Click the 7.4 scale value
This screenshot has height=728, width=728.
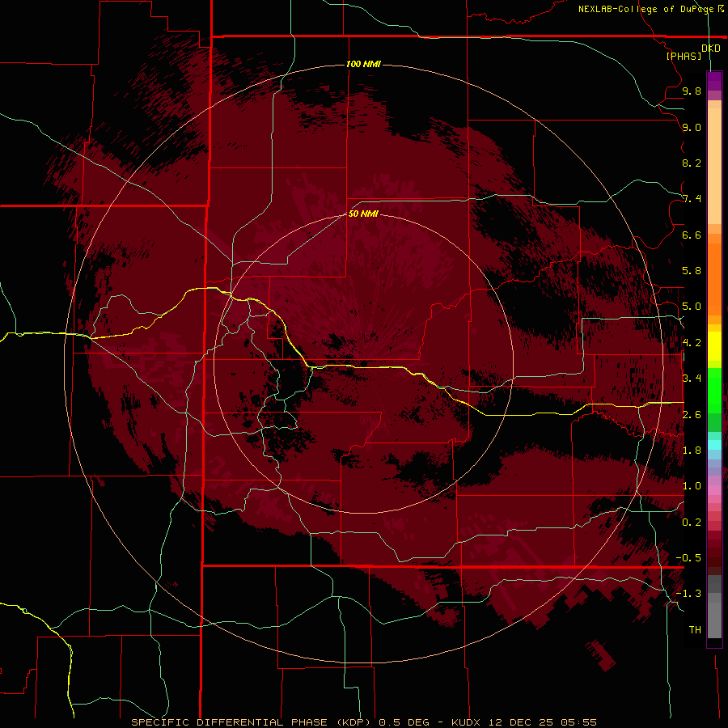tap(692, 199)
